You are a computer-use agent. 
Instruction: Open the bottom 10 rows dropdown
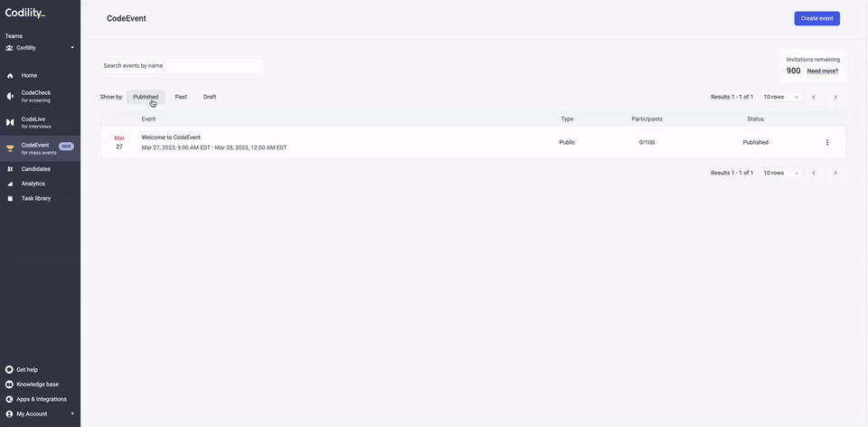coord(781,173)
